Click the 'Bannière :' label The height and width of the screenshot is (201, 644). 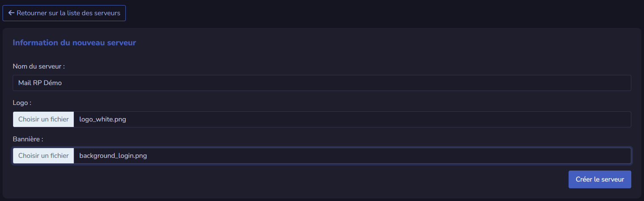point(28,139)
